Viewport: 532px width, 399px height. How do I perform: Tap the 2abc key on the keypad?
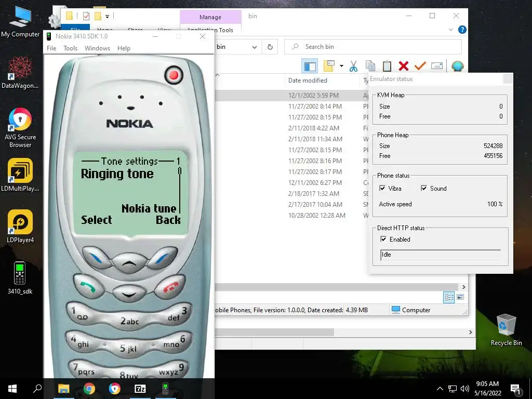point(129,321)
